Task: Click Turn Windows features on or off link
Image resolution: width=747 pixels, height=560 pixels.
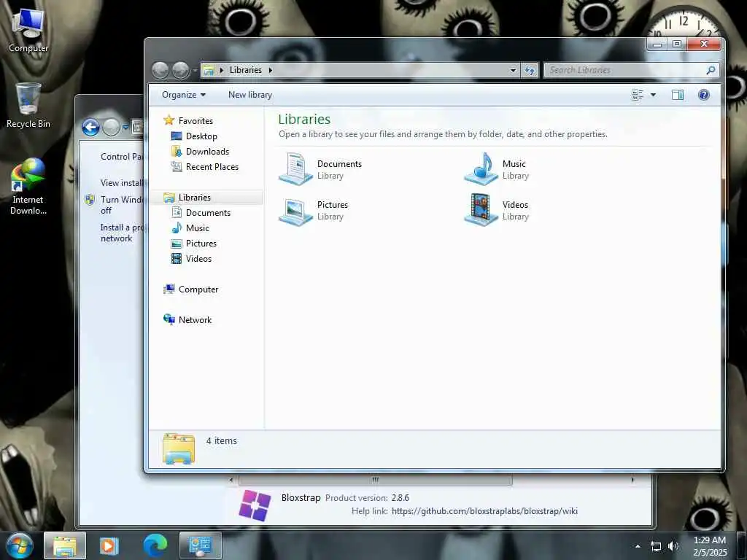Action: [122, 205]
